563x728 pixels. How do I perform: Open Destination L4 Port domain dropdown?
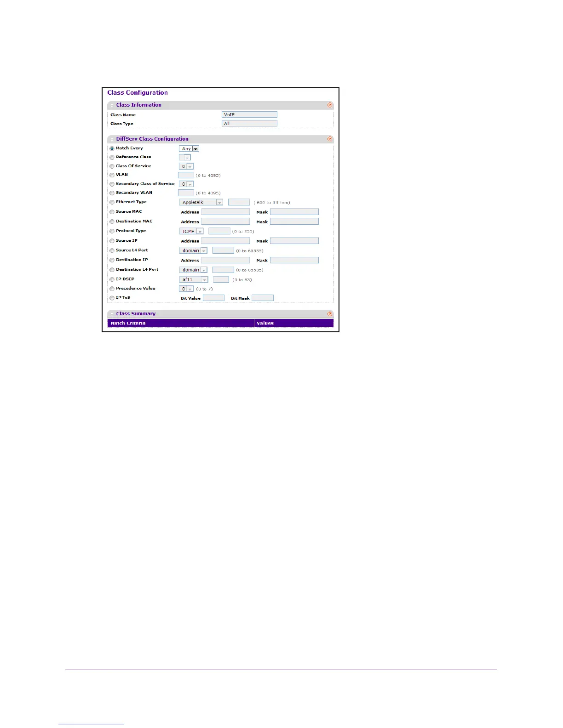coord(193,270)
